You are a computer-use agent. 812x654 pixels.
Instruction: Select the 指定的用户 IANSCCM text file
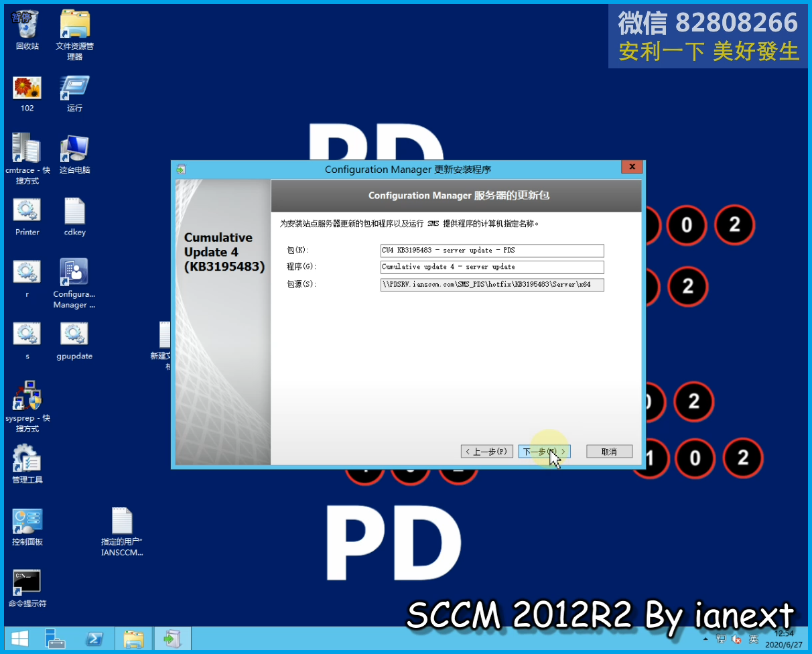coord(122,532)
